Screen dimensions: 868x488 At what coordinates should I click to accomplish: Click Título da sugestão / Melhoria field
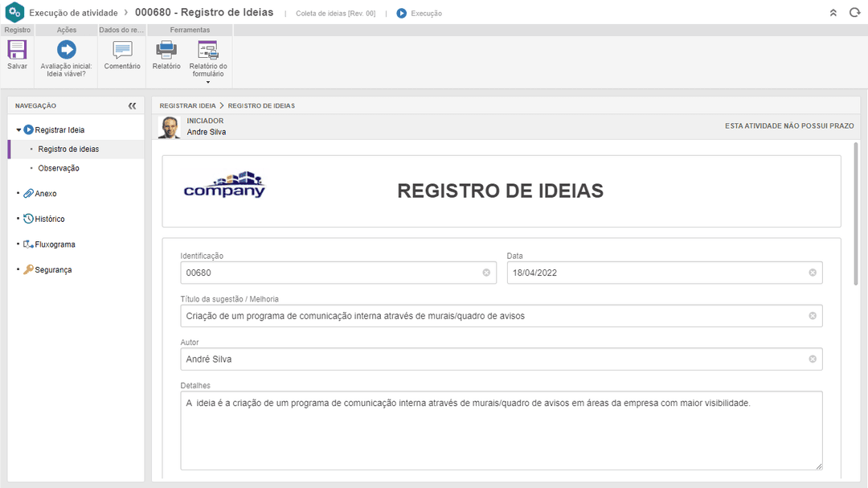502,316
